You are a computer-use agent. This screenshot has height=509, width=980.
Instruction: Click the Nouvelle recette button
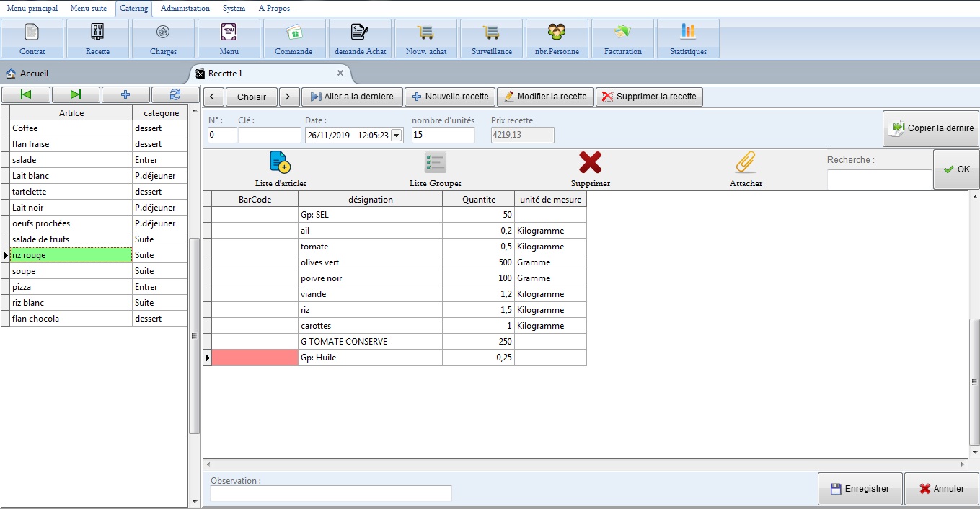[449, 97]
